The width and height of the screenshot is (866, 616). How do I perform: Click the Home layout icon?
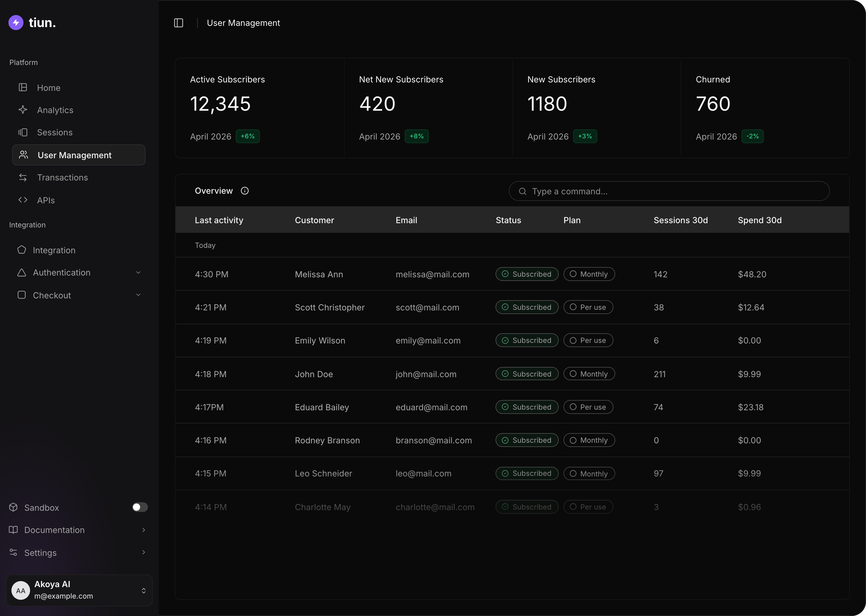(23, 88)
